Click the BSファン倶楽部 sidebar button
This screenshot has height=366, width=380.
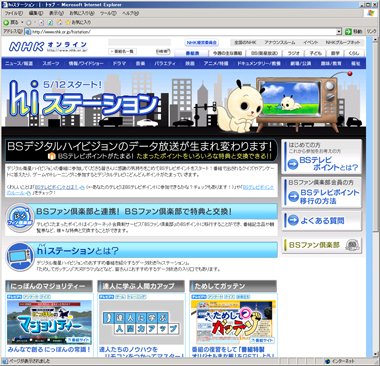[x=322, y=245]
